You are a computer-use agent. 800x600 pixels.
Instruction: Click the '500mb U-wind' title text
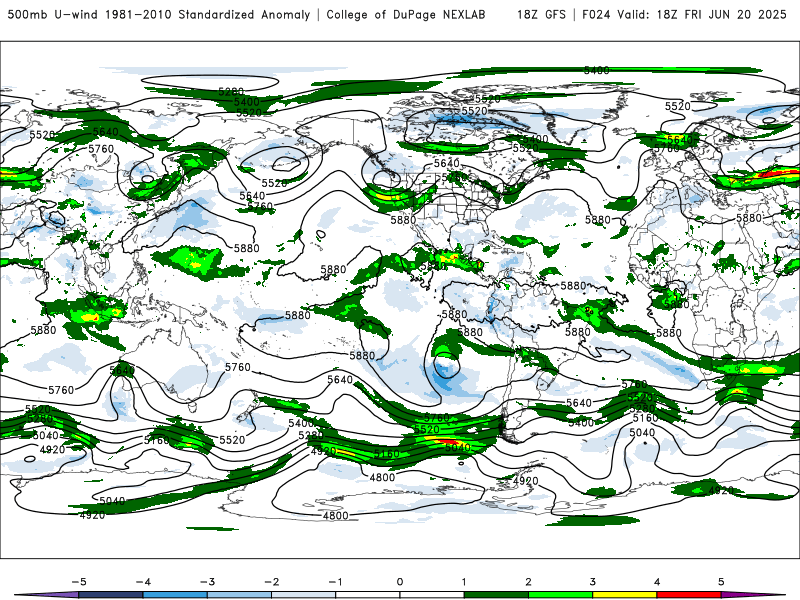(54, 14)
